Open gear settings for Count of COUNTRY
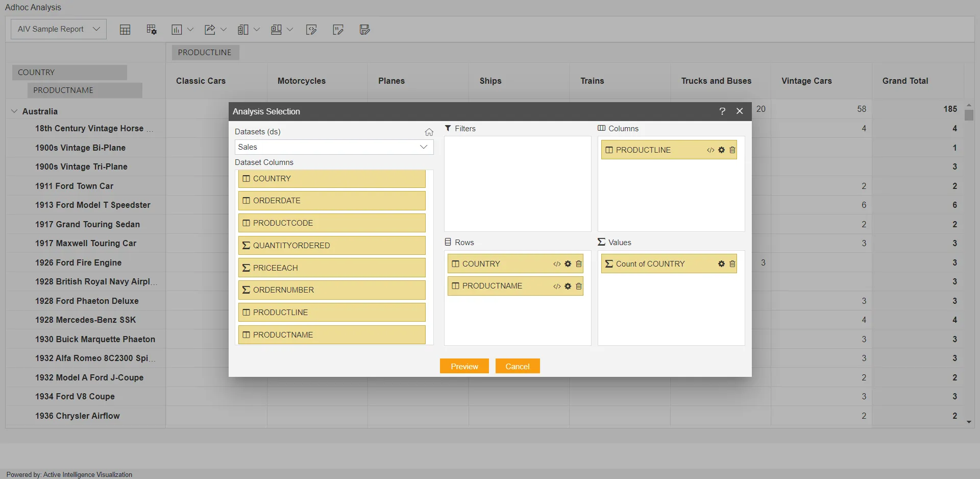 721,264
